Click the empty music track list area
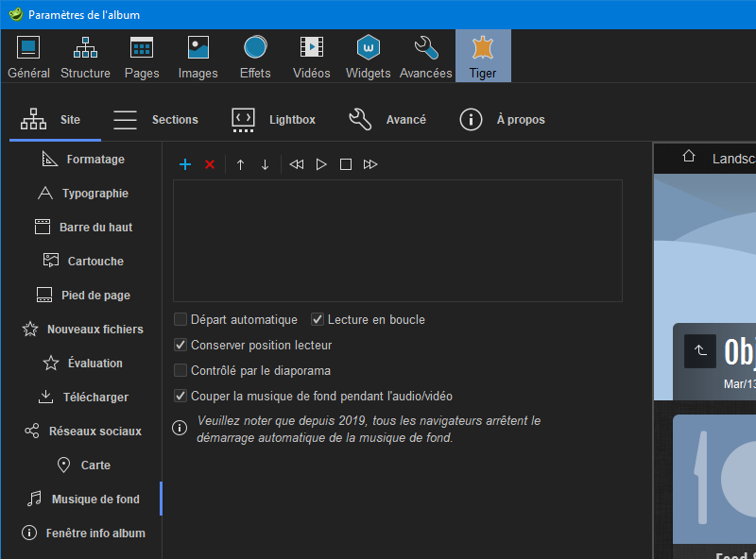The image size is (756, 559). pos(397,241)
